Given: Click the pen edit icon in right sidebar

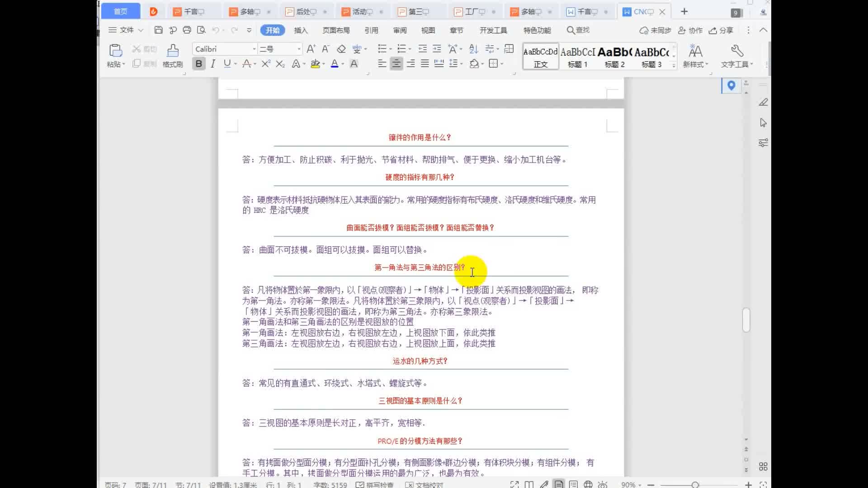Looking at the screenshot, I should [x=763, y=103].
